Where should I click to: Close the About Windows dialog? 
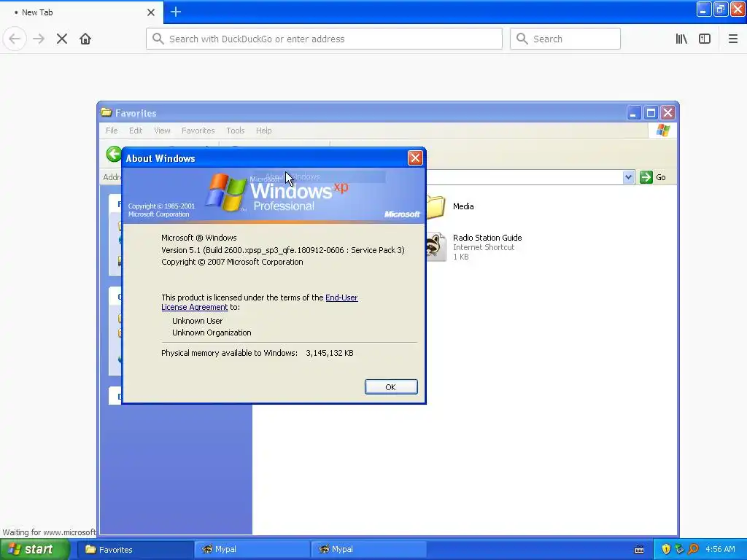tap(415, 158)
